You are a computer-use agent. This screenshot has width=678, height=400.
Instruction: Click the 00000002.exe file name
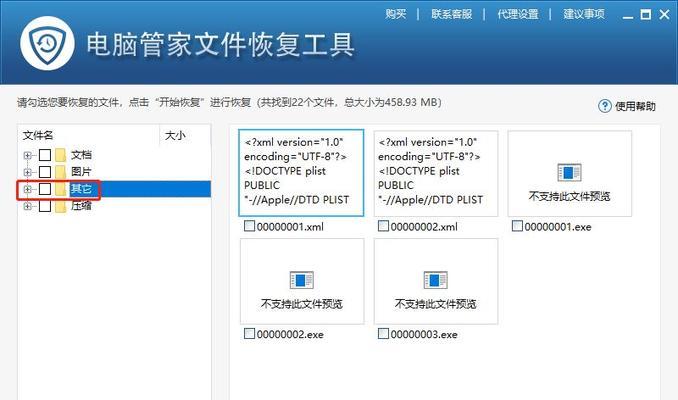[290, 334]
